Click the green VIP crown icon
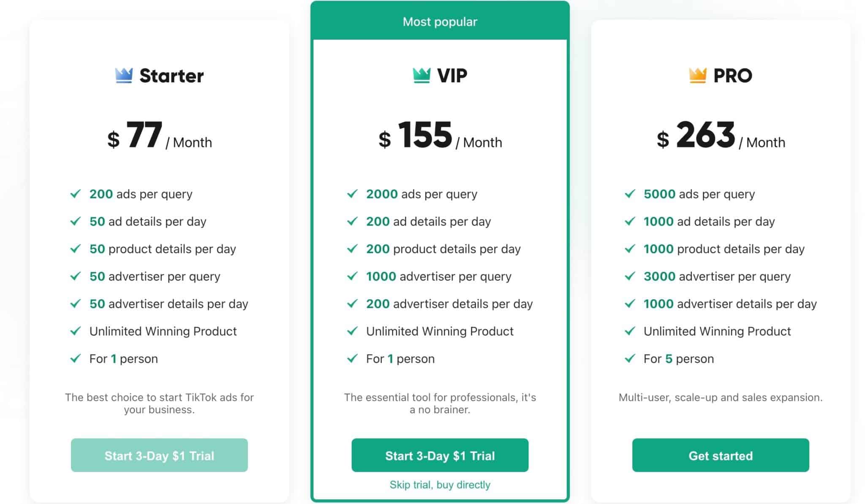This screenshot has width=865, height=504. 422,76
